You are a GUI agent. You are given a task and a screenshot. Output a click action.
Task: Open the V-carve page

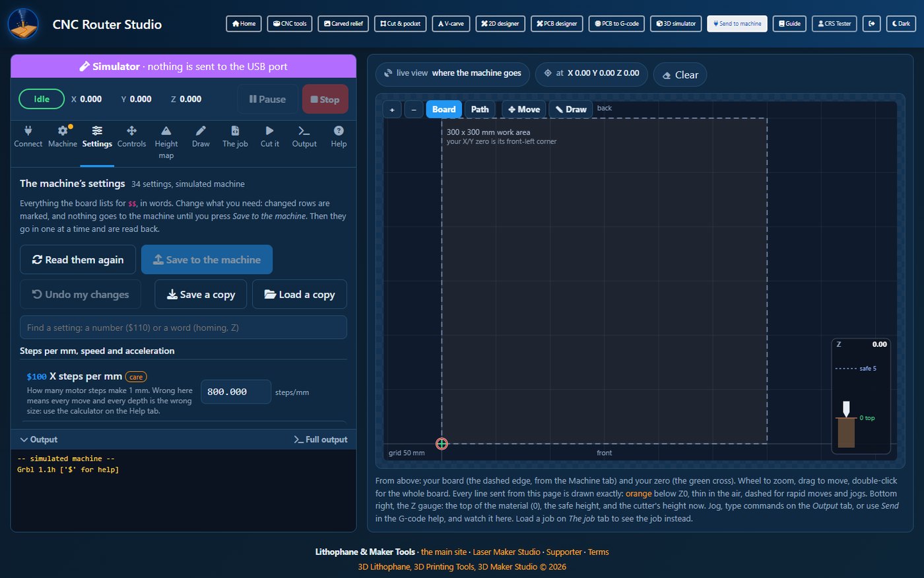(451, 24)
